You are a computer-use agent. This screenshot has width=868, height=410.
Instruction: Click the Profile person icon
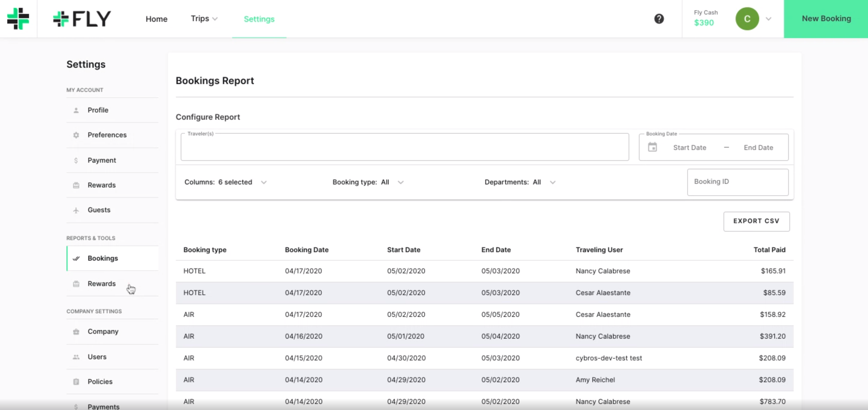click(x=76, y=110)
